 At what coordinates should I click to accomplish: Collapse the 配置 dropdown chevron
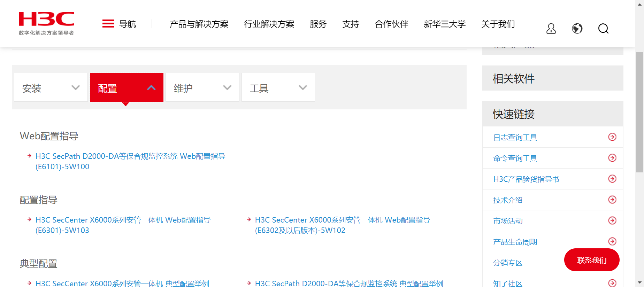click(x=151, y=87)
